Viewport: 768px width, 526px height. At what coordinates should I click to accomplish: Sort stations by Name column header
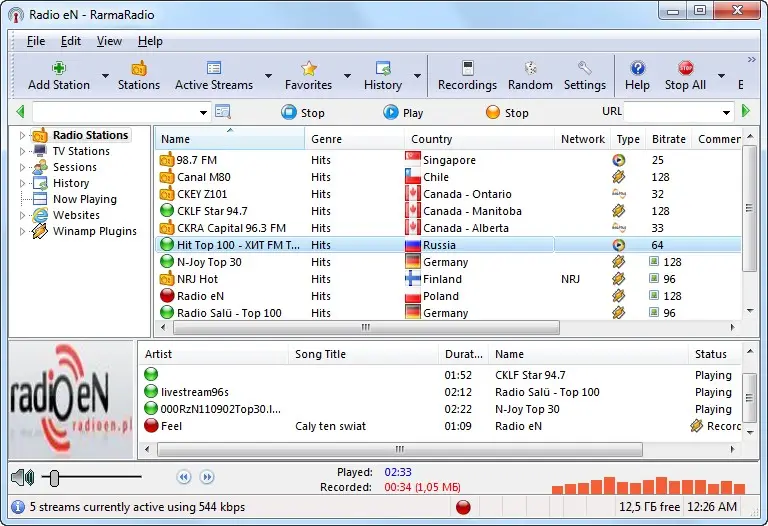click(230, 139)
